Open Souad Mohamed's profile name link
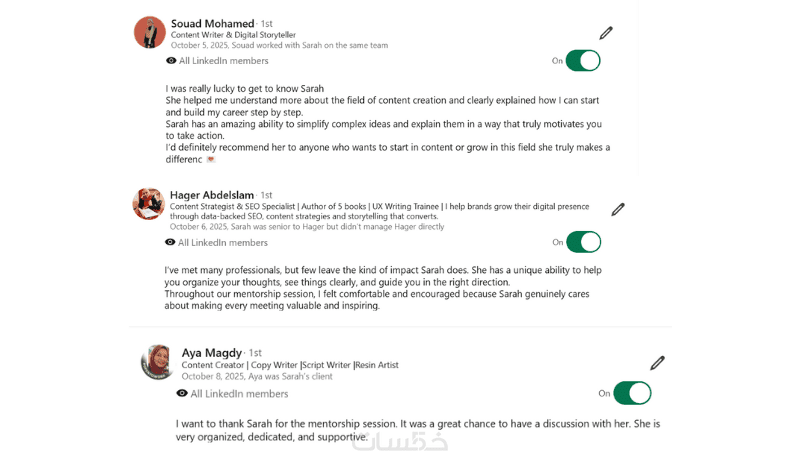Screen dimensions: 800x460 pyautogui.click(x=212, y=23)
